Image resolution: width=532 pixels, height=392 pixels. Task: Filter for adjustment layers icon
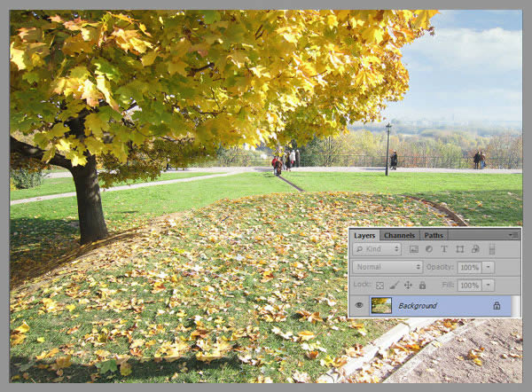(429, 249)
